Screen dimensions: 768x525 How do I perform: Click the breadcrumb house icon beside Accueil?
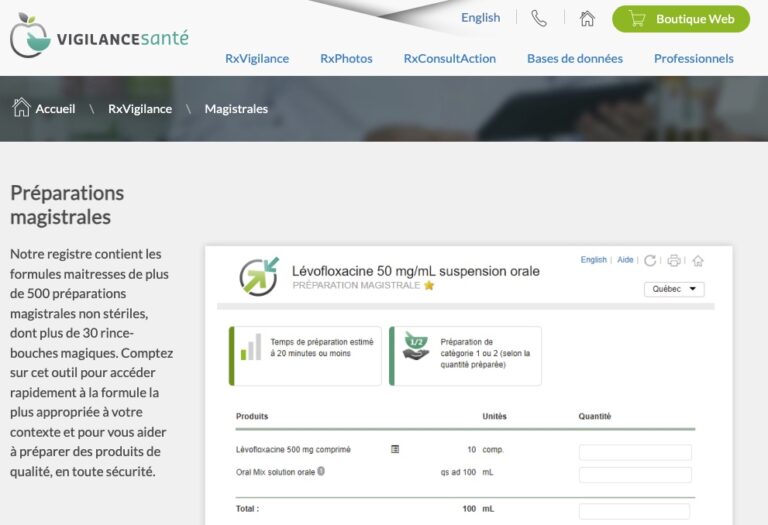click(21, 107)
